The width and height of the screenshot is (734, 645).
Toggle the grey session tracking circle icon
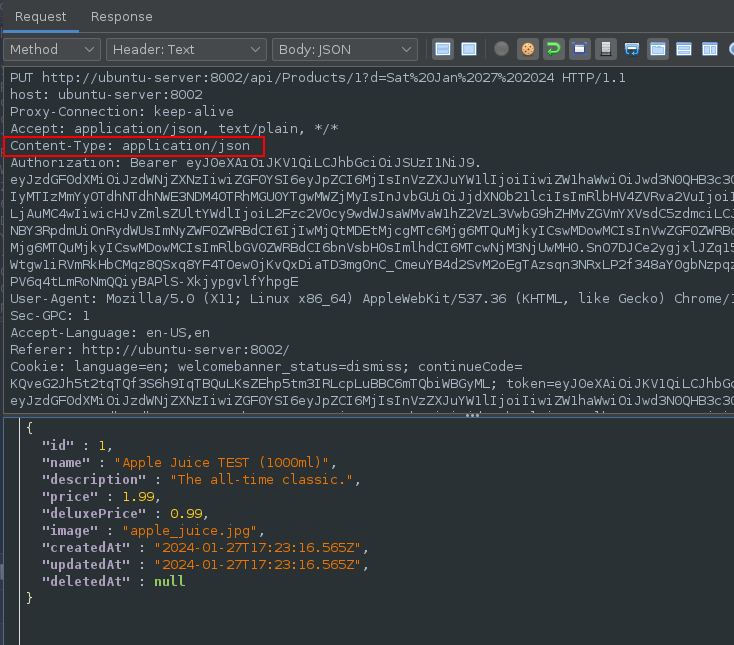[x=501, y=49]
